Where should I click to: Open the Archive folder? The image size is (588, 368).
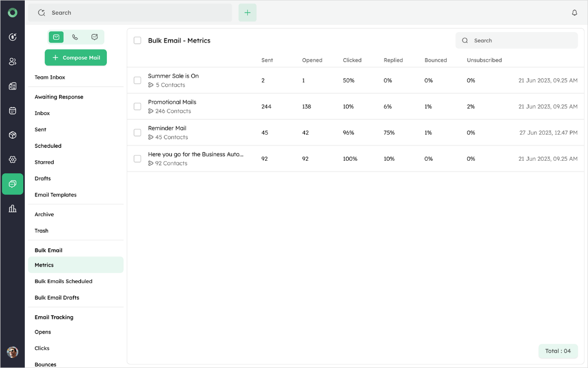pyautogui.click(x=44, y=215)
